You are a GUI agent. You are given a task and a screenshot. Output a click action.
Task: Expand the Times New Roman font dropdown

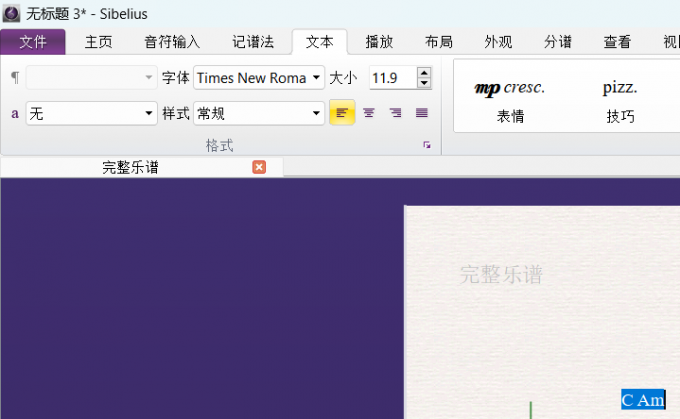click(x=317, y=78)
